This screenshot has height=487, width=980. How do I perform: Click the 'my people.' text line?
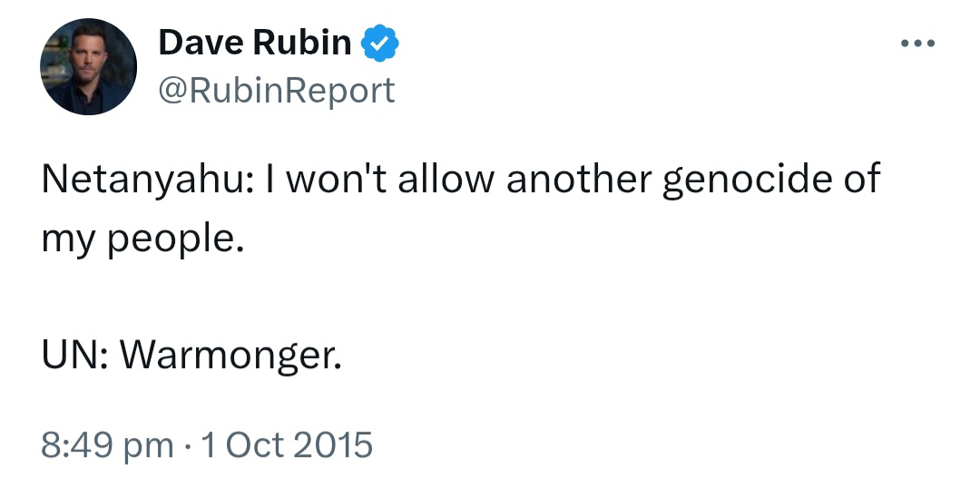142,239
